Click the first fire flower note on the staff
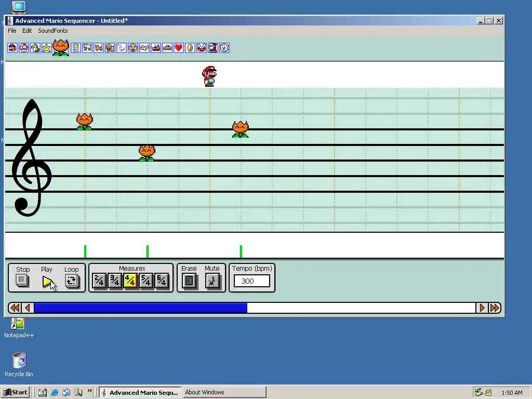This screenshot has width=532, height=399. 85,122
